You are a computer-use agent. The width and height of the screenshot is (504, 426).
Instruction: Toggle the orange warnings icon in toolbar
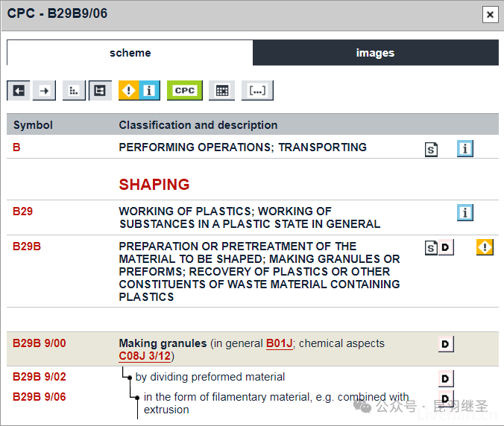click(128, 91)
